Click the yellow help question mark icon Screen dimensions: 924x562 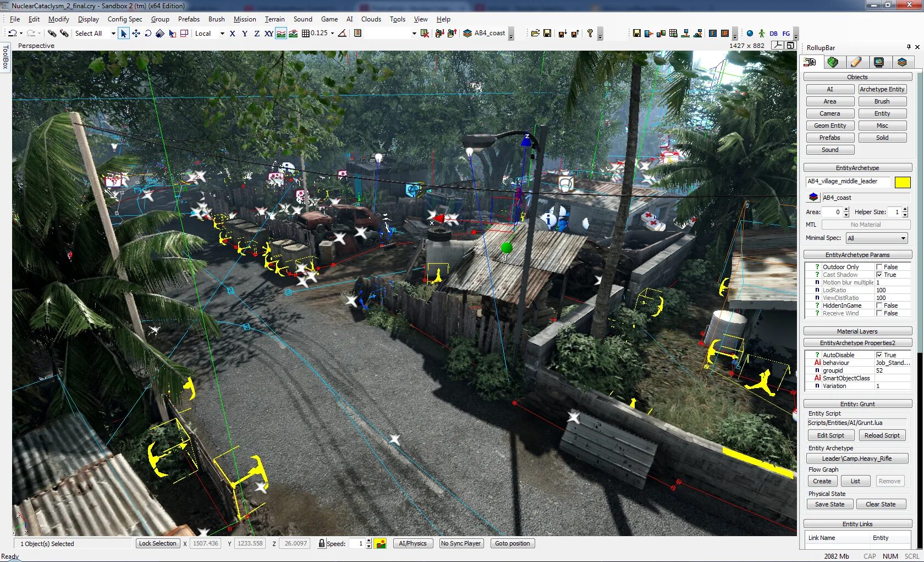click(590, 34)
